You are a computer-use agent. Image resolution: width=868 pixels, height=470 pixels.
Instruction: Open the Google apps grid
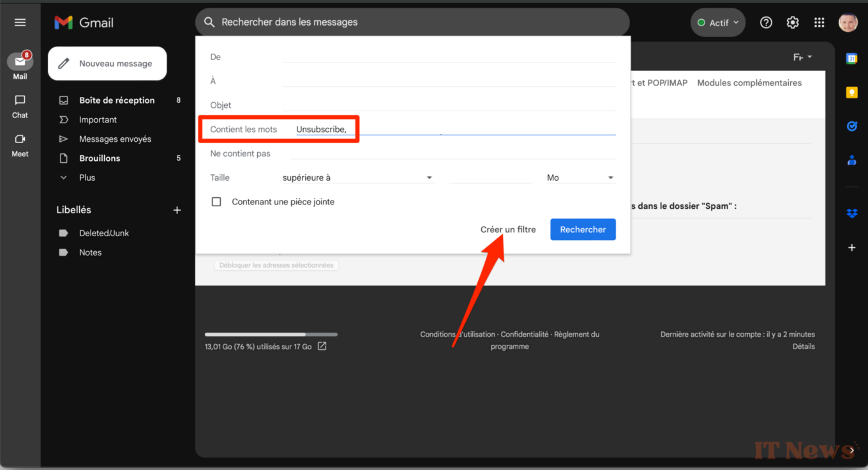click(819, 22)
